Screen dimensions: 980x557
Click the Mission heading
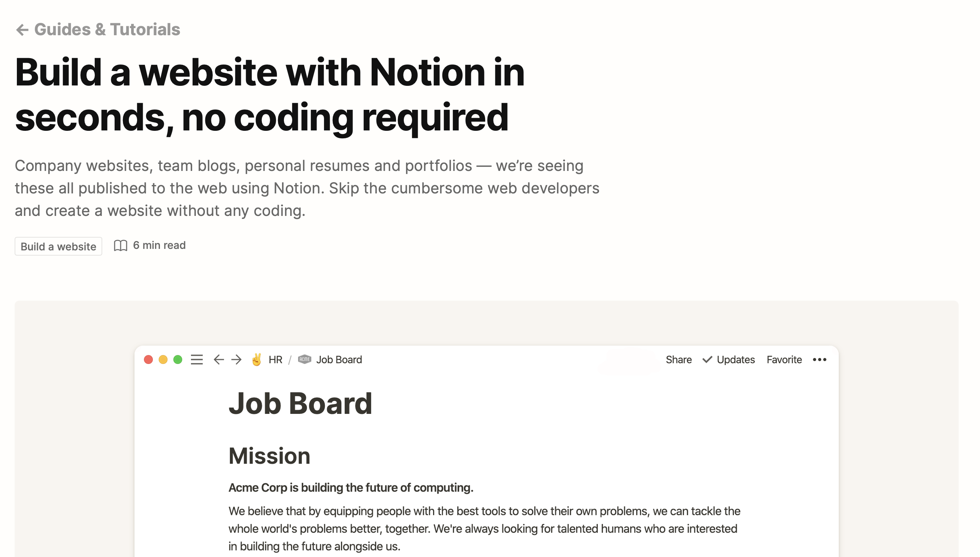coord(269,456)
